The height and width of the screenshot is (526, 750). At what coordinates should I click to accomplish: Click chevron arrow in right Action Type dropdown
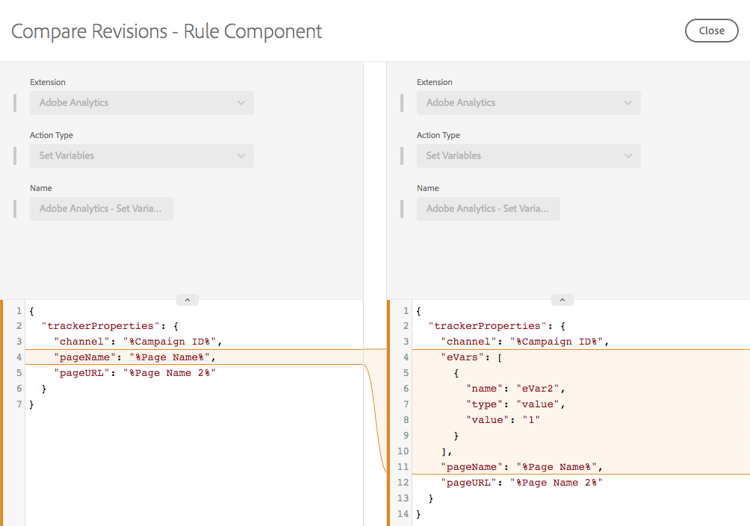[628, 155]
